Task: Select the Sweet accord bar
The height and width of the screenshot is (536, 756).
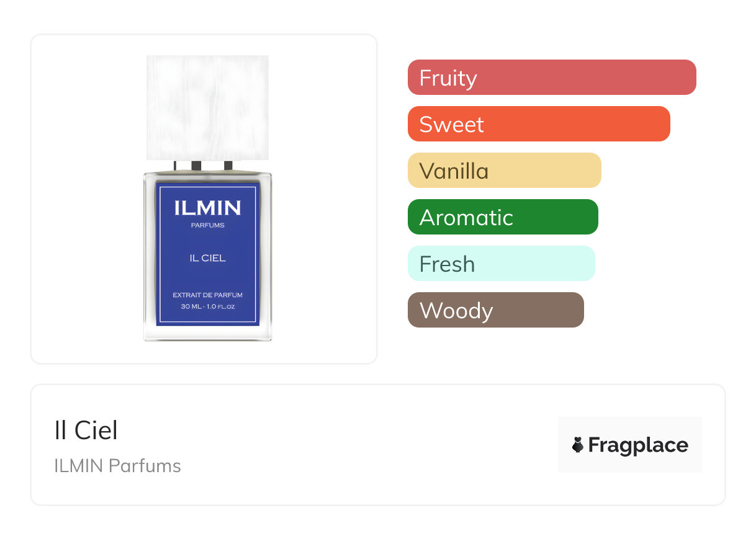Action: (x=538, y=124)
